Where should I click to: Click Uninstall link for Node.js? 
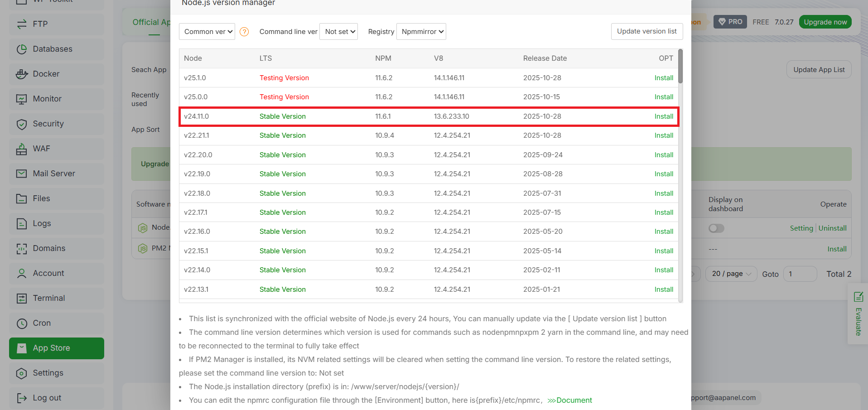click(x=833, y=228)
